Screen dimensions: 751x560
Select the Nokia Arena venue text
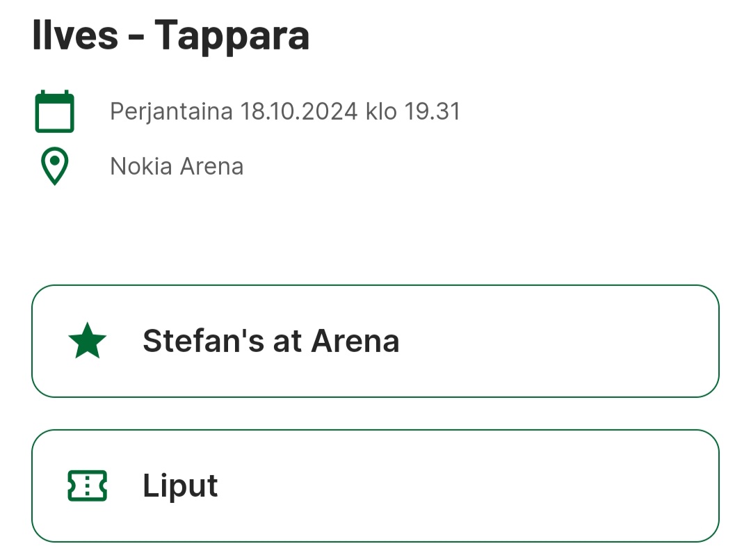pyautogui.click(x=177, y=167)
